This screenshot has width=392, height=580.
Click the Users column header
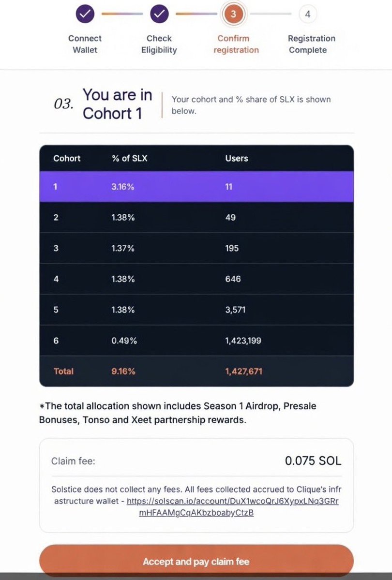click(x=237, y=158)
